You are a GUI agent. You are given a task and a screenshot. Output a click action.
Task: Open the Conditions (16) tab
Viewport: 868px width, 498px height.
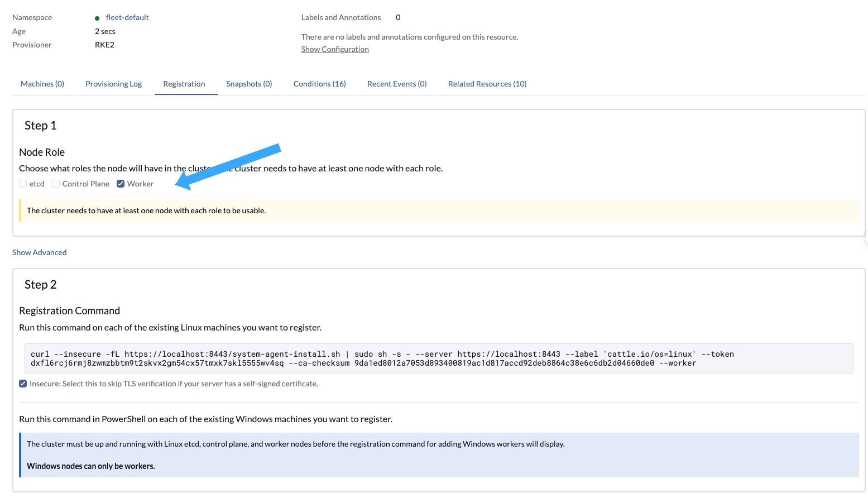click(x=319, y=83)
